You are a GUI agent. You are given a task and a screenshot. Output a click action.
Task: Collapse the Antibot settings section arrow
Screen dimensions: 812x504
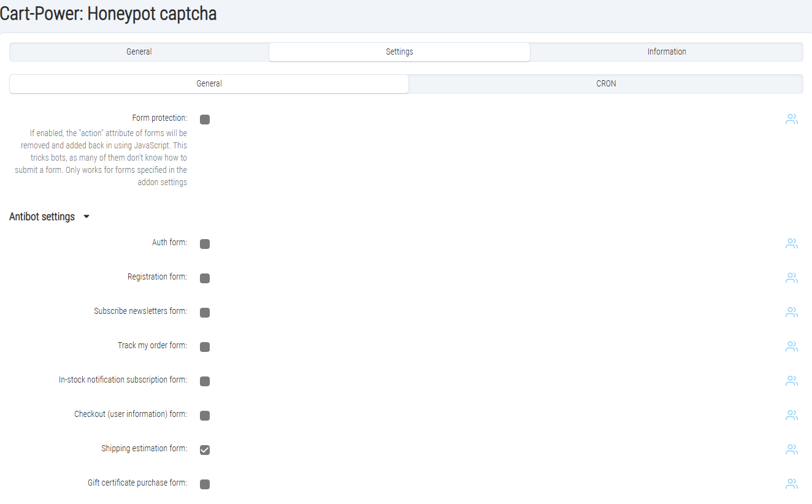pyautogui.click(x=86, y=216)
